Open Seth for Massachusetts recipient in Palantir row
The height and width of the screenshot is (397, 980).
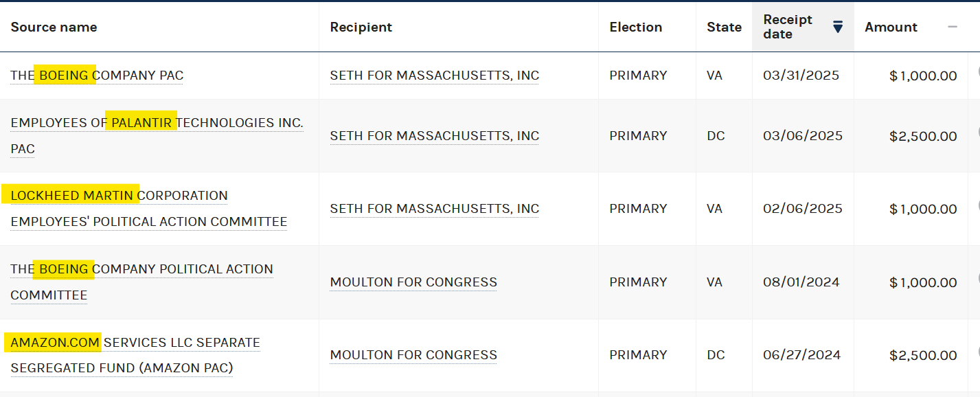coord(434,136)
